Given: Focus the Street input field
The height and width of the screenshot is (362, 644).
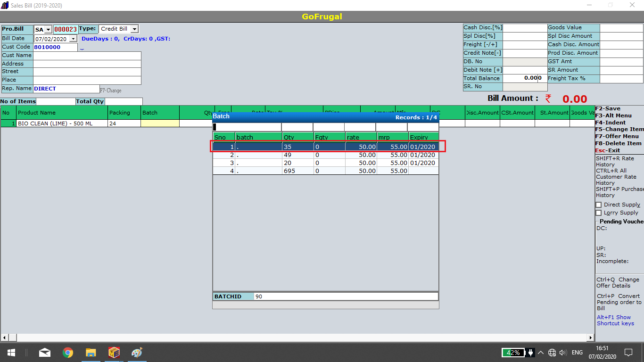Looking at the screenshot, I should click(87, 72).
